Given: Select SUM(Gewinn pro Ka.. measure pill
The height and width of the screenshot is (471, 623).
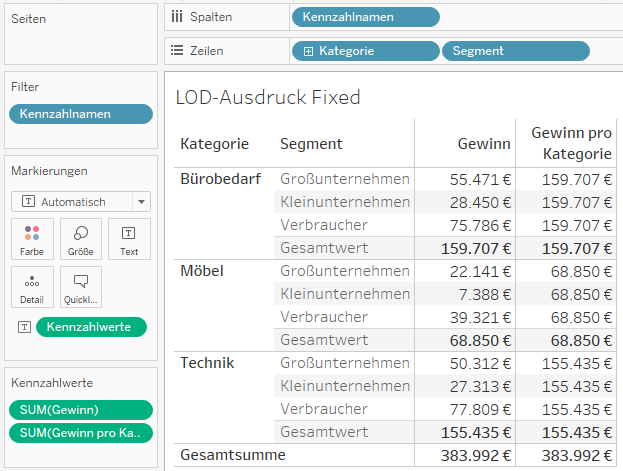Looking at the screenshot, I should (81, 433).
